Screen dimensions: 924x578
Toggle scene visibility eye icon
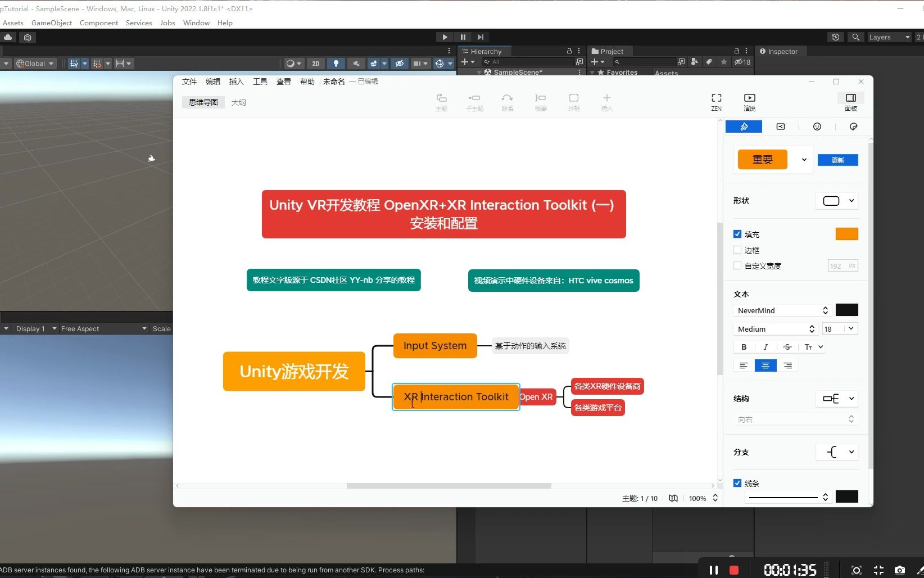(400, 64)
